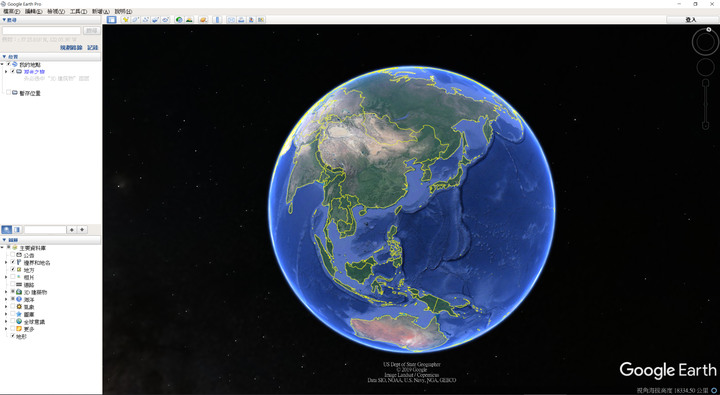Click the Places filter text field
Screen dimensions: 720x395
[x=45, y=229]
